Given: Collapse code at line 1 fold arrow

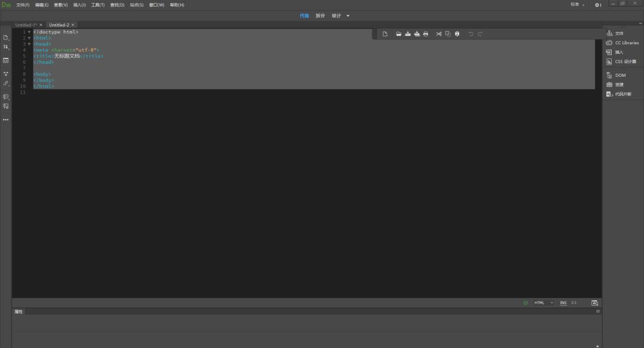Looking at the screenshot, I should (x=29, y=32).
